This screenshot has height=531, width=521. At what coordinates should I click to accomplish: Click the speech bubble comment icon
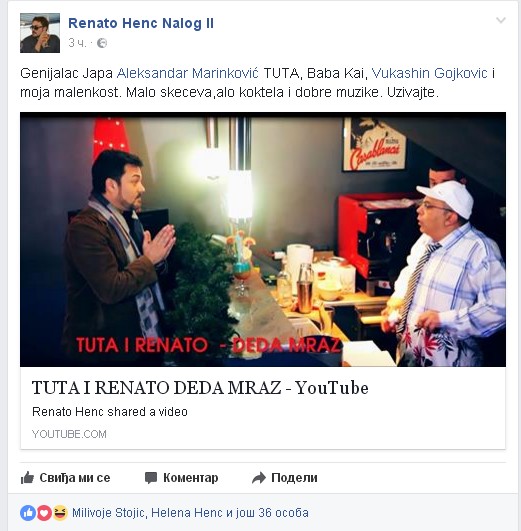[x=151, y=478]
